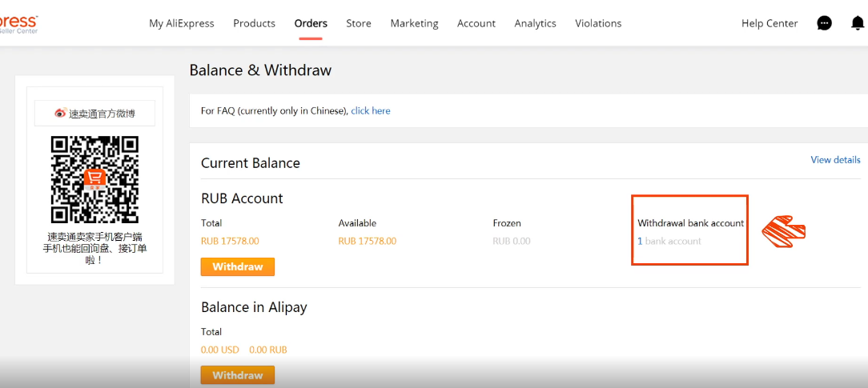The height and width of the screenshot is (388, 868).
Task: Click Withdraw under RUB Account
Action: pos(238,266)
